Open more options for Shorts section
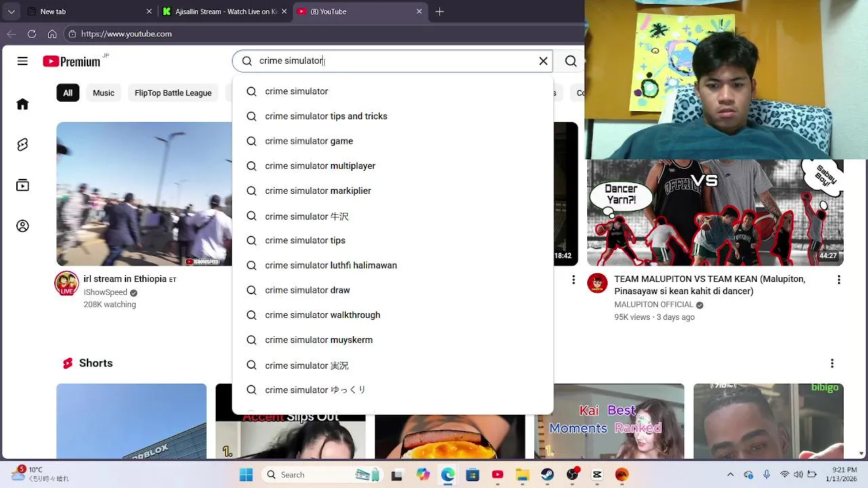 pos(832,364)
